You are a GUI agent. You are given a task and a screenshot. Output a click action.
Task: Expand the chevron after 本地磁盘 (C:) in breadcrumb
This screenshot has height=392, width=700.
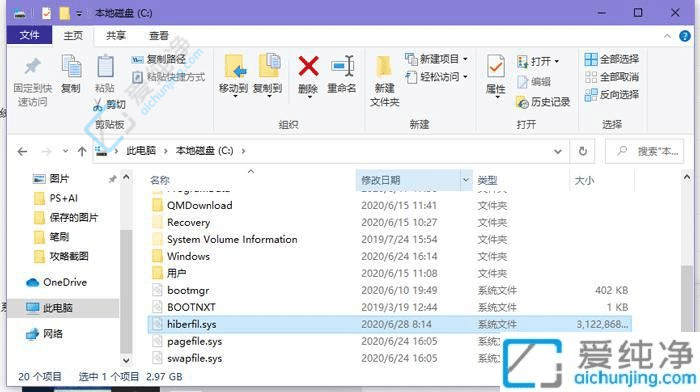coord(243,151)
